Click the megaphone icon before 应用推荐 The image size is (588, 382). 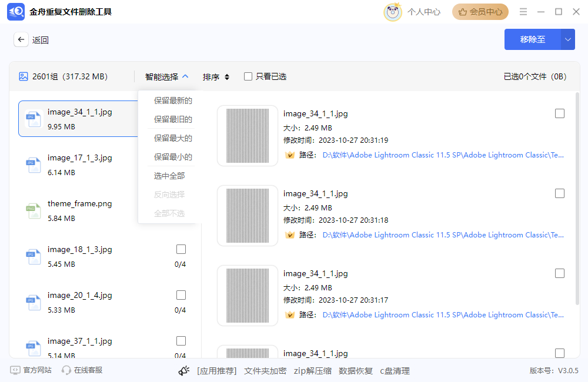(183, 371)
